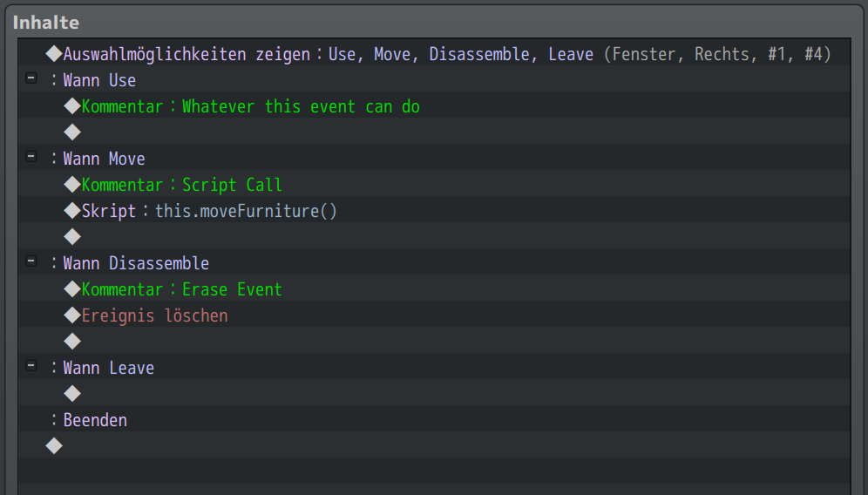This screenshot has width=868, height=495.
Task: Click diamond icon beside 'Script Call' comment
Action: (72, 185)
